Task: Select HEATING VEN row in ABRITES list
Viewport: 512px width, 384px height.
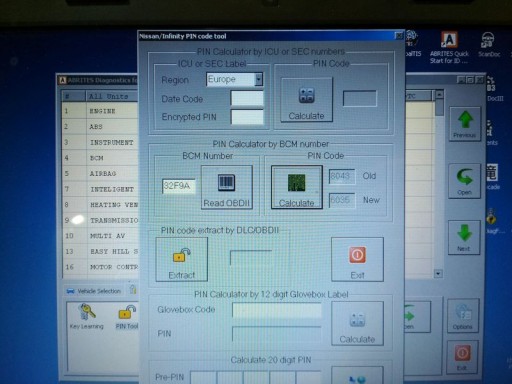Action: (x=100, y=205)
